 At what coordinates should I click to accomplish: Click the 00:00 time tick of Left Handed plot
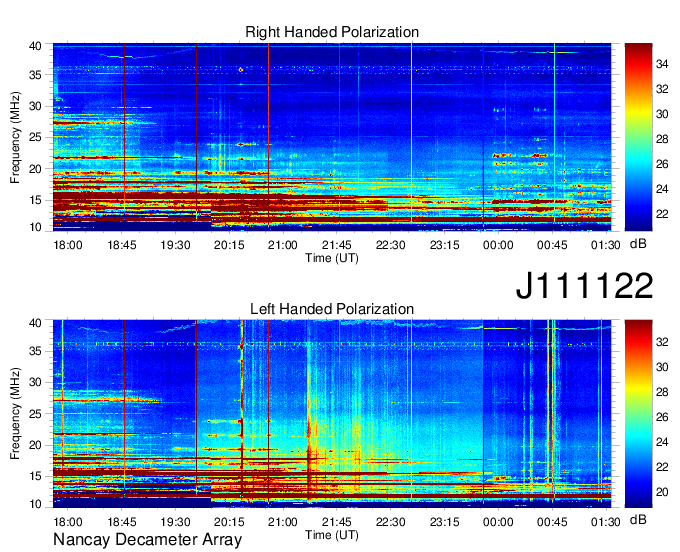498,522
